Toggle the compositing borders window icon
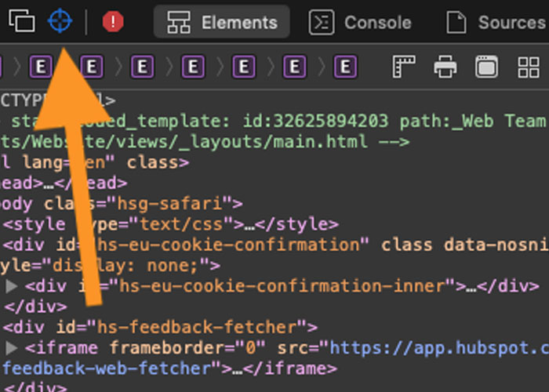This screenshot has height=392, width=549. (x=487, y=67)
